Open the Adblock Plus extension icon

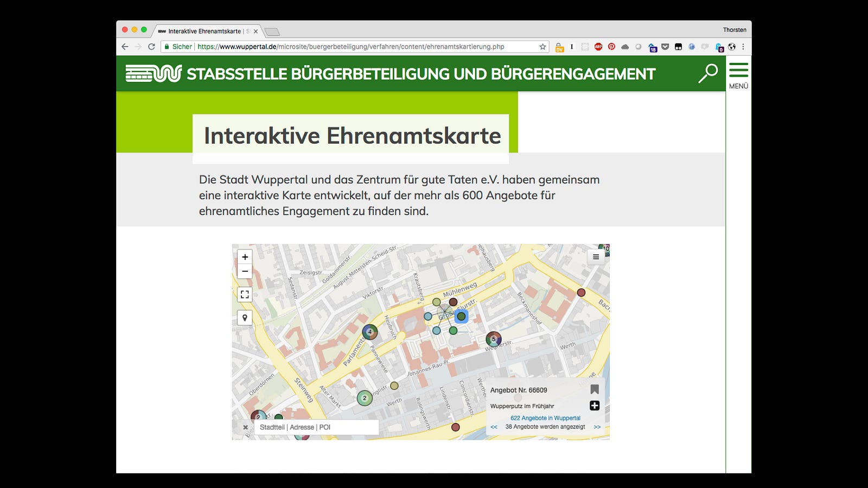(x=598, y=47)
